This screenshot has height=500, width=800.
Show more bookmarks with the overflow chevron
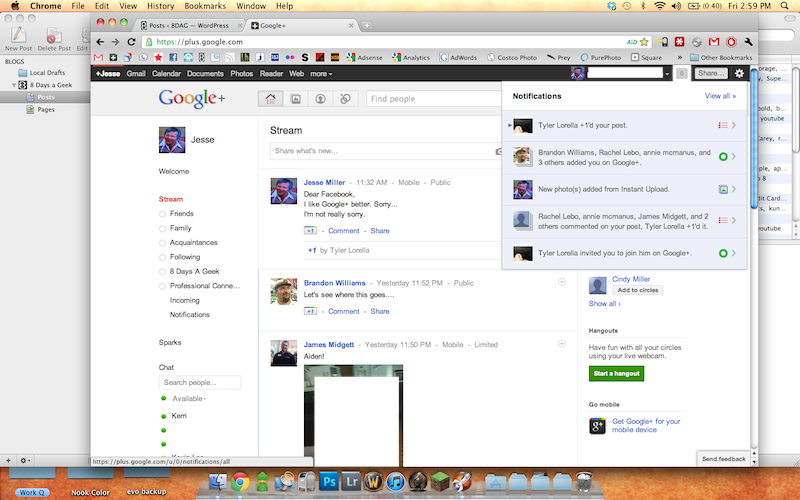(680, 57)
